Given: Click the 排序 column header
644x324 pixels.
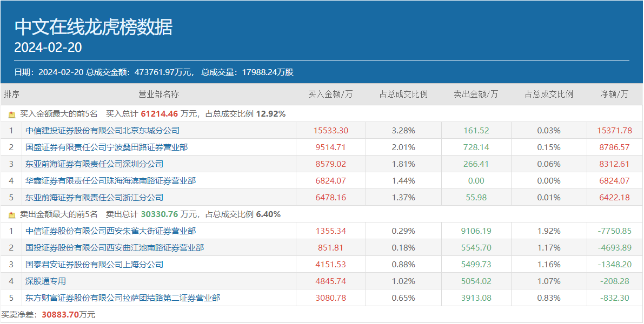Looking at the screenshot, I should (x=11, y=94).
